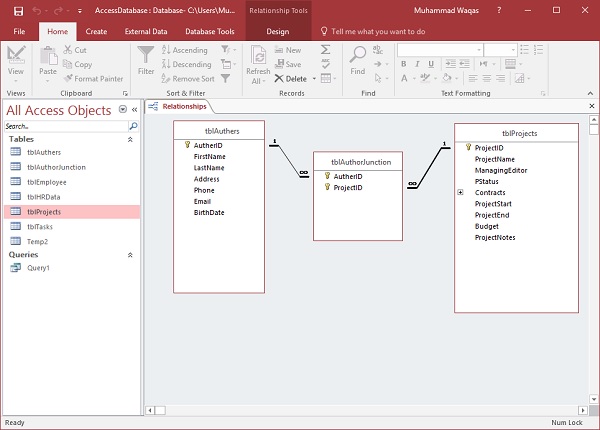Open the Database Tools tab
600x430 pixels.
point(210,31)
